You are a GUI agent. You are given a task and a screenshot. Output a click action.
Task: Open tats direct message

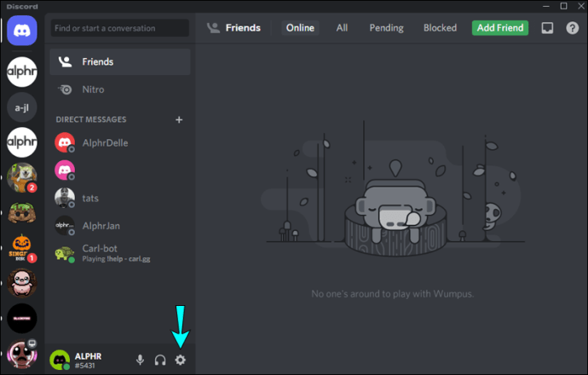120,198
